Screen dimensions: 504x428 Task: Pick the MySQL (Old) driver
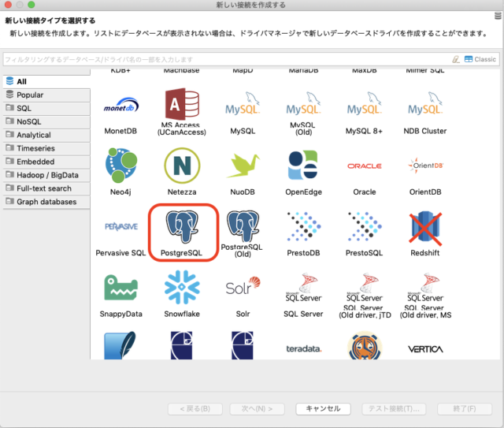(303, 104)
